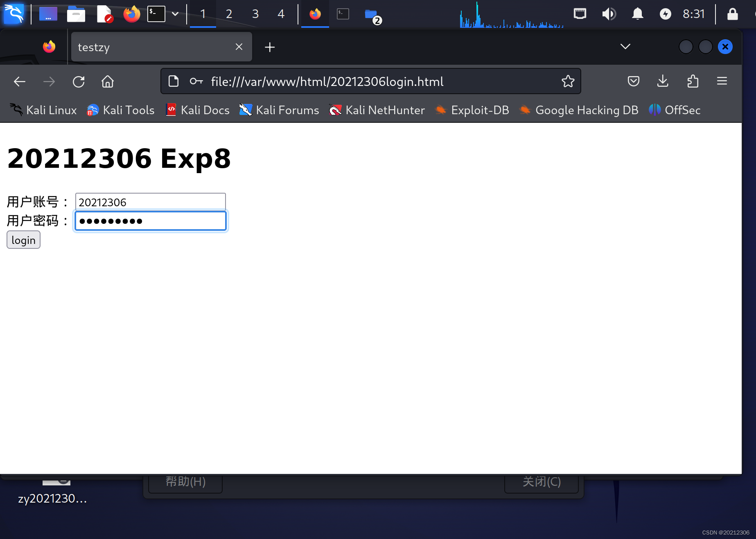Lock the screen with padlock icon

tap(732, 14)
